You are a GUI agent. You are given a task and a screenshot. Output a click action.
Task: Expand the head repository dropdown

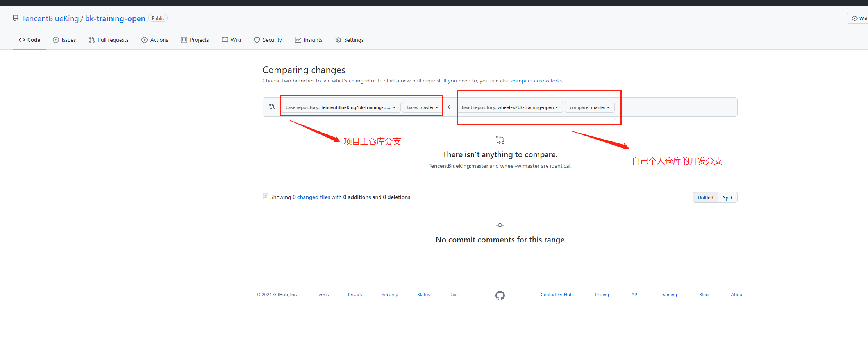point(510,107)
